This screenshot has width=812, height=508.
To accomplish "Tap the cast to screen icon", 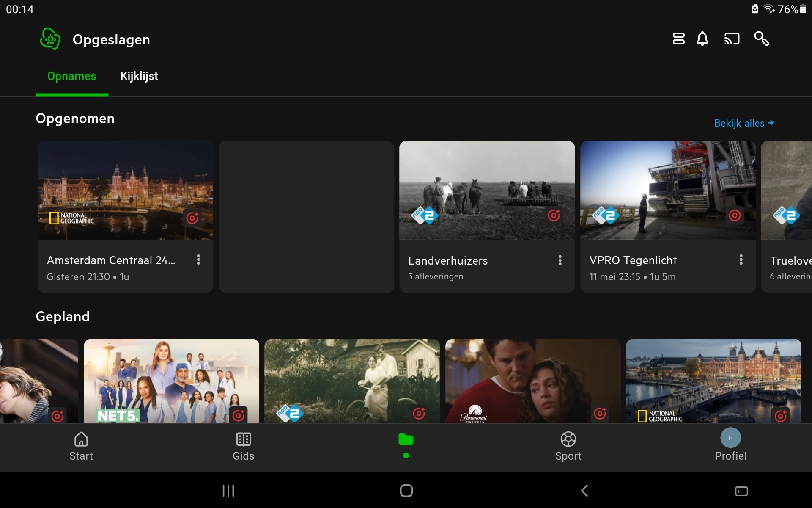I will pyautogui.click(x=732, y=39).
